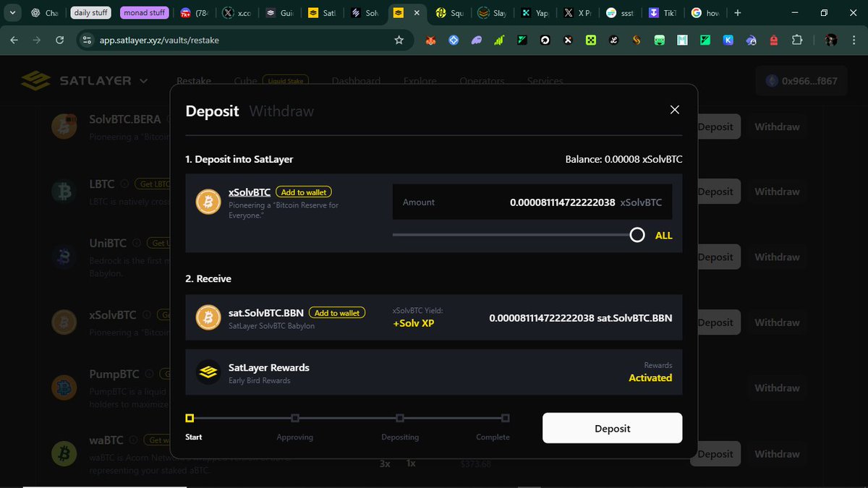Open the green dice-pattern extension icon
868x488 pixels.
(x=590, y=40)
